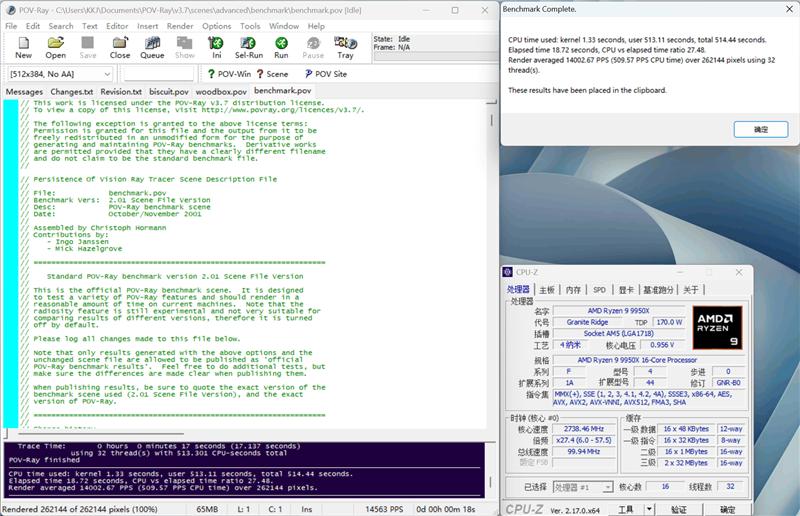The height and width of the screenshot is (516, 800).
Task: Open the POV Site link icon
Action: 326,74
